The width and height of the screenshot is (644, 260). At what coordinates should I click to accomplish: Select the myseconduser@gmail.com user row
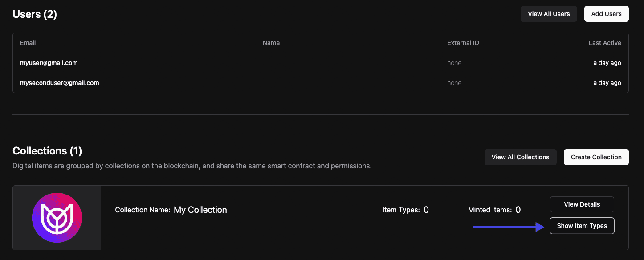click(60, 83)
